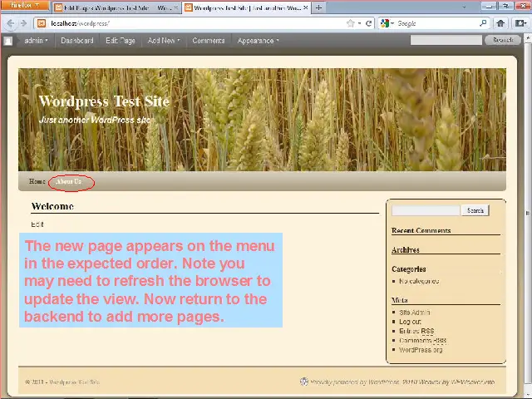Click the browser vertical scrollbar
Viewport: 532px width, 399px height.
[x=528, y=213]
